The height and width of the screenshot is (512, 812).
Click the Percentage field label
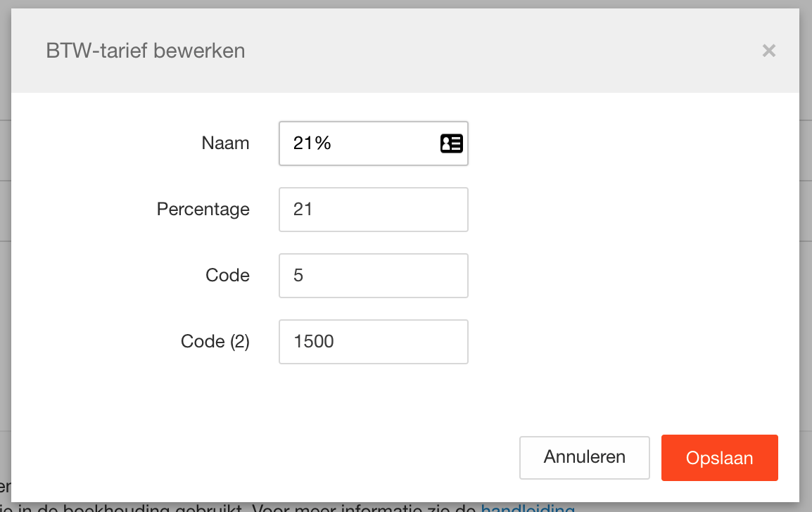point(203,210)
